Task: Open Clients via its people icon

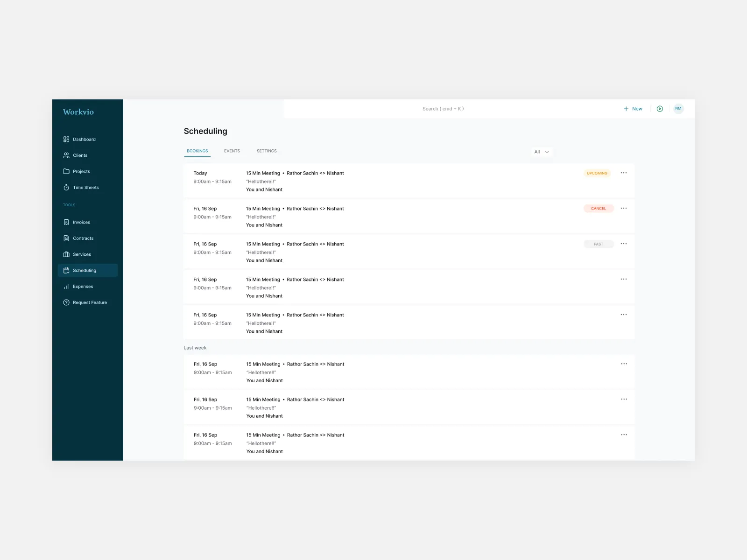Action: point(66,155)
